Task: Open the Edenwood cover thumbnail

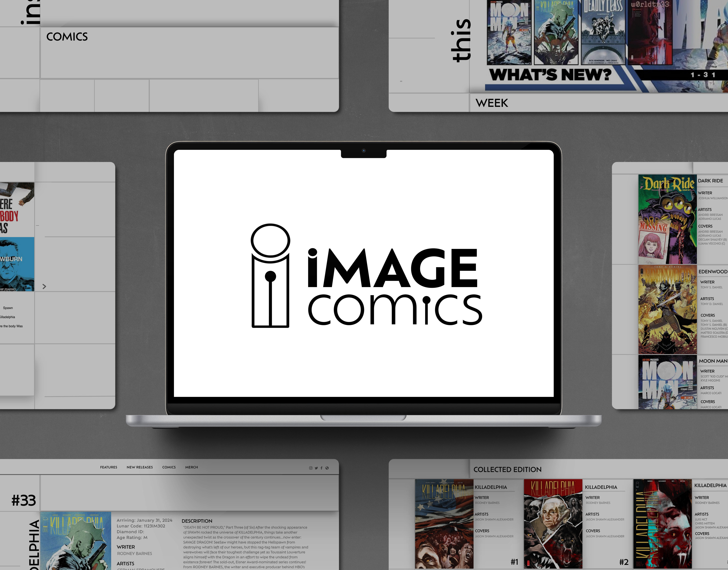Action: pyautogui.click(x=667, y=310)
